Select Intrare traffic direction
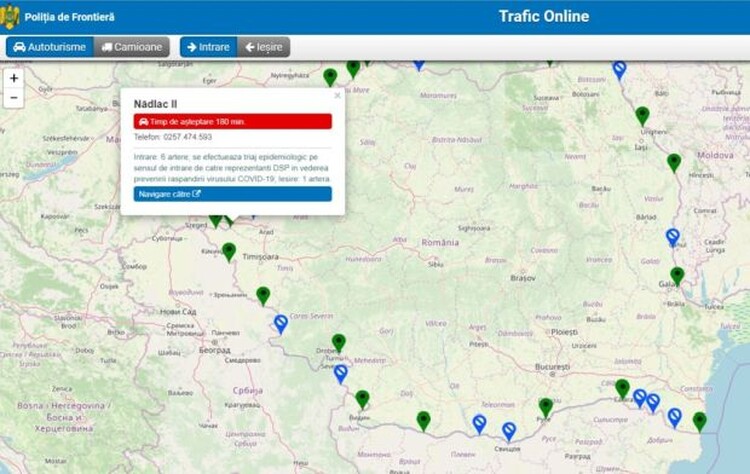This screenshot has height=474, width=750. (207, 47)
